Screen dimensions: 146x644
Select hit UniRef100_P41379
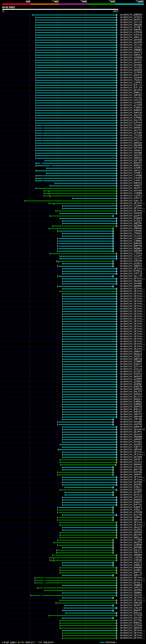pos(131,100)
